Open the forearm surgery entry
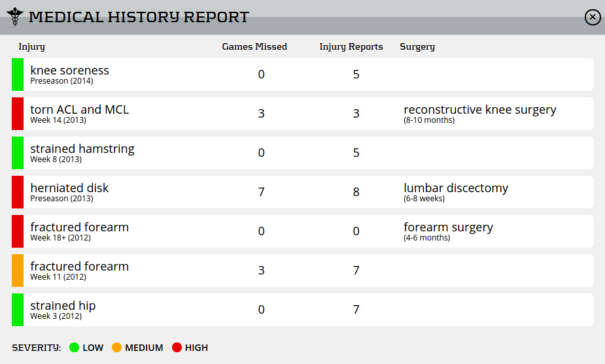 [448, 227]
